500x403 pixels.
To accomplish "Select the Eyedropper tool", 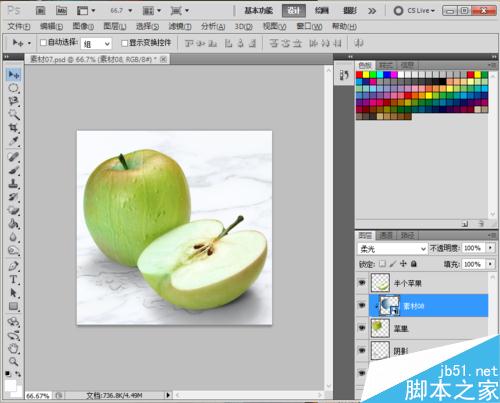I will click(x=13, y=141).
